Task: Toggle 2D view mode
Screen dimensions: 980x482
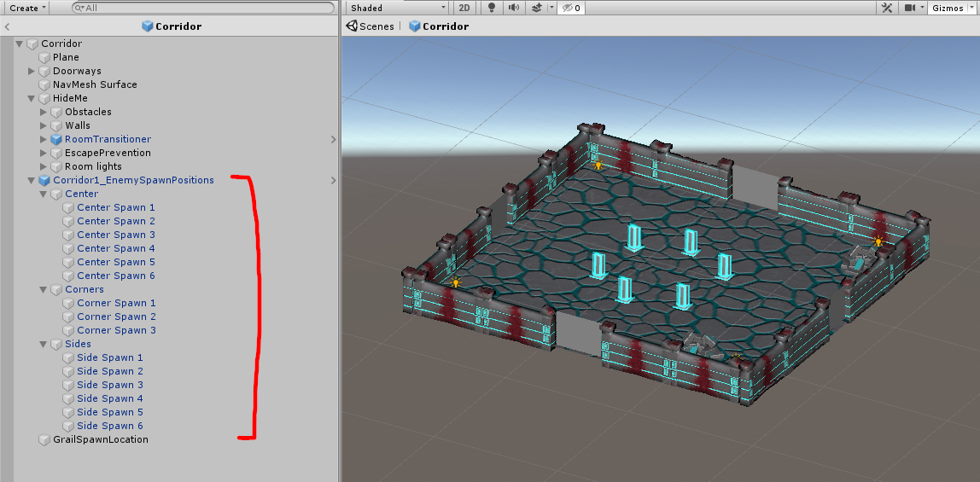Action: tap(464, 8)
